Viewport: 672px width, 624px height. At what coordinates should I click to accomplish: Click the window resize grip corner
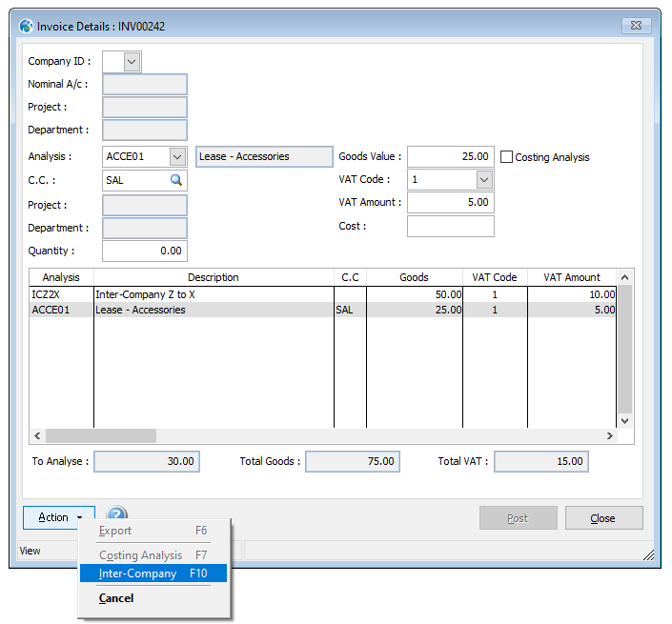(x=648, y=555)
